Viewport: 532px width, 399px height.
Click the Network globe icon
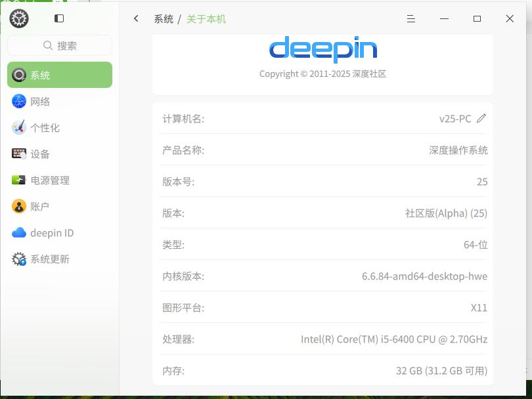click(x=19, y=101)
